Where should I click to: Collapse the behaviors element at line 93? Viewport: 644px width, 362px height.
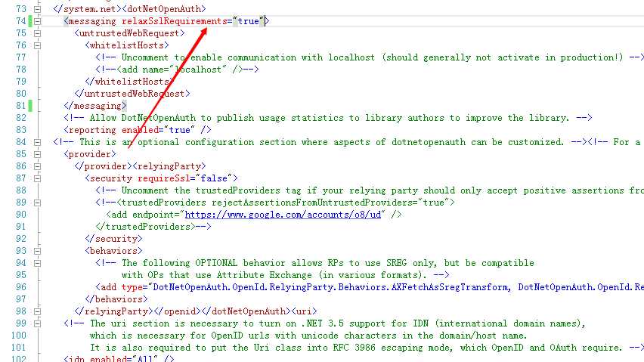coord(37,251)
